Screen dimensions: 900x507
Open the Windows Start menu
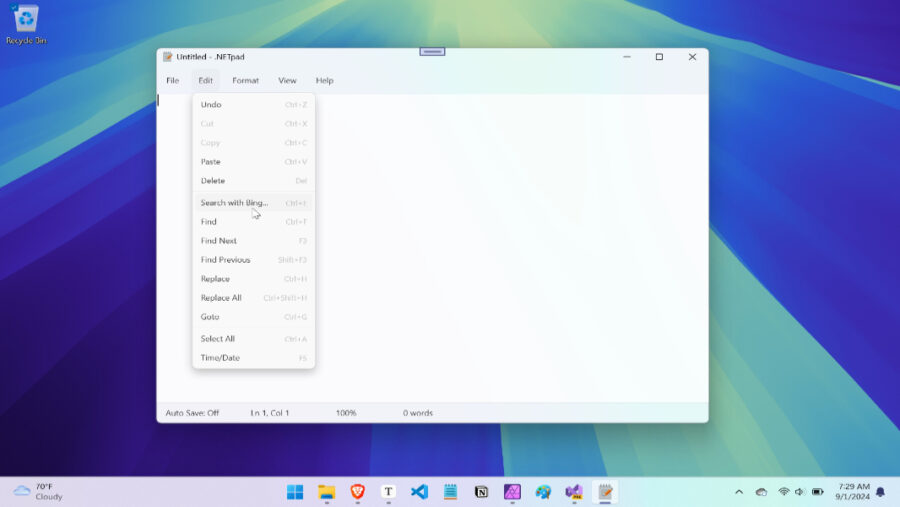click(295, 492)
